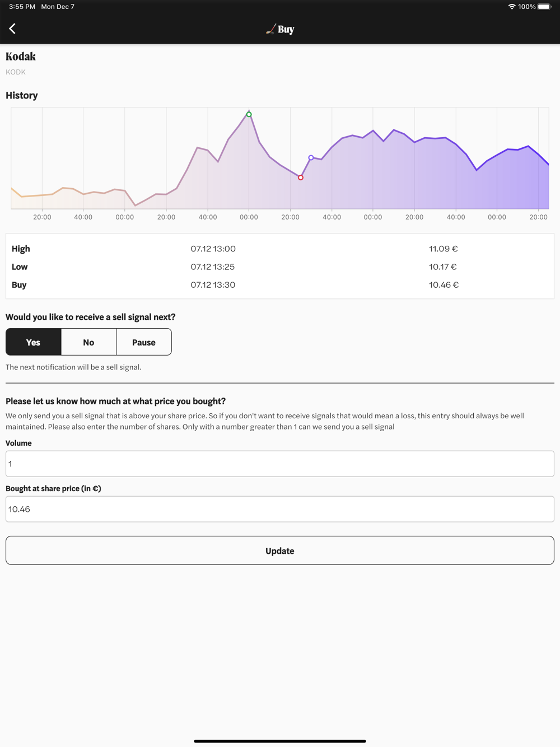The image size is (560, 747).
Task: Focus the Volume input field
Action: click(x=280, y=464)
